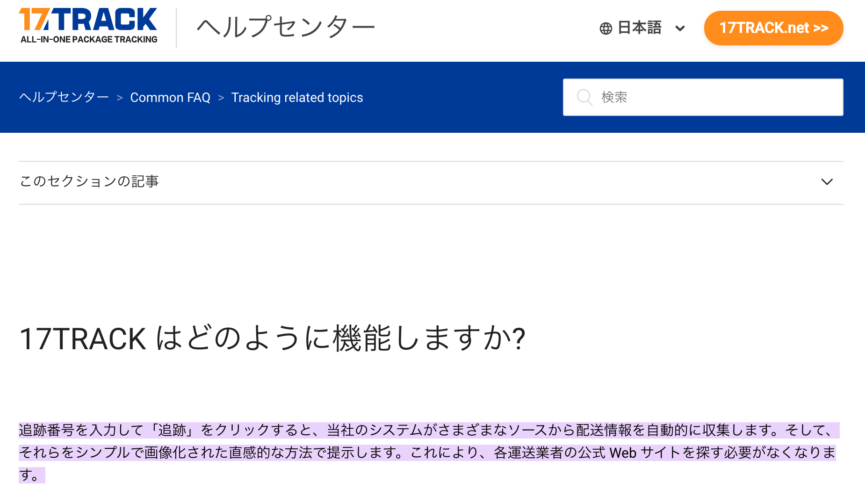Click the word Web in the paragraph
Screen dimensions: 865x504
(x=623, y=453)
